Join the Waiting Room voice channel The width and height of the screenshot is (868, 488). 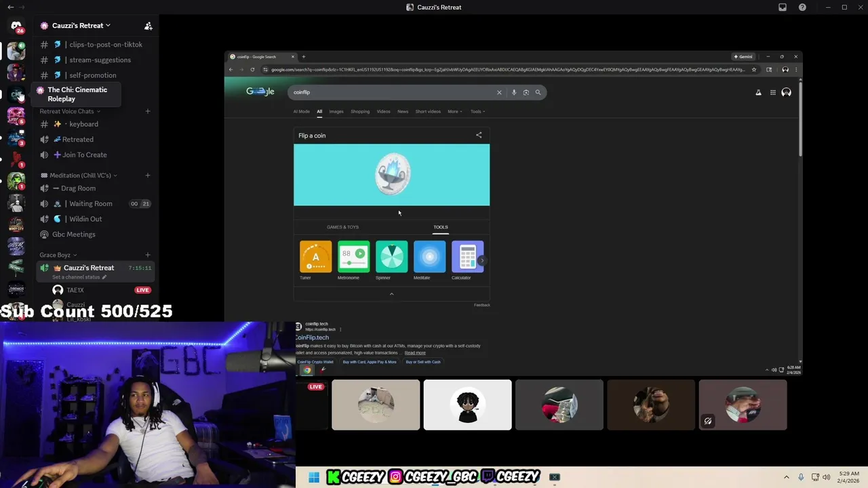tap(96, 203)
